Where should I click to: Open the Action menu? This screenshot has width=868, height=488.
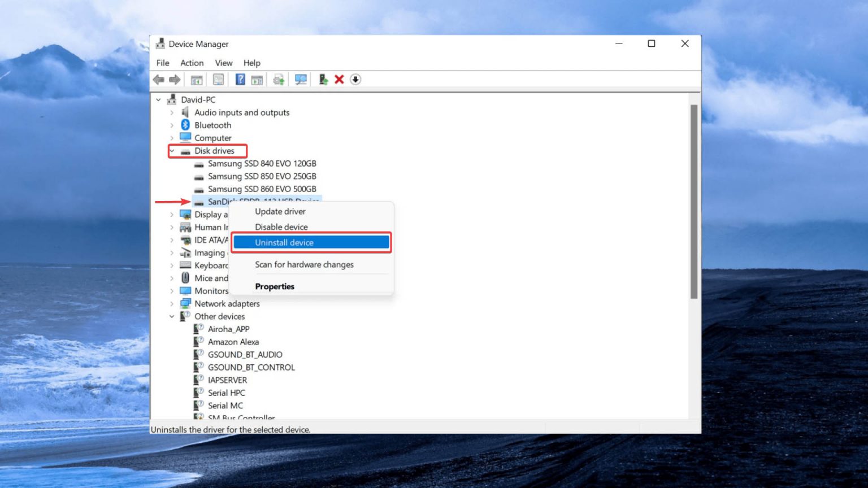[x=192, y=63]
